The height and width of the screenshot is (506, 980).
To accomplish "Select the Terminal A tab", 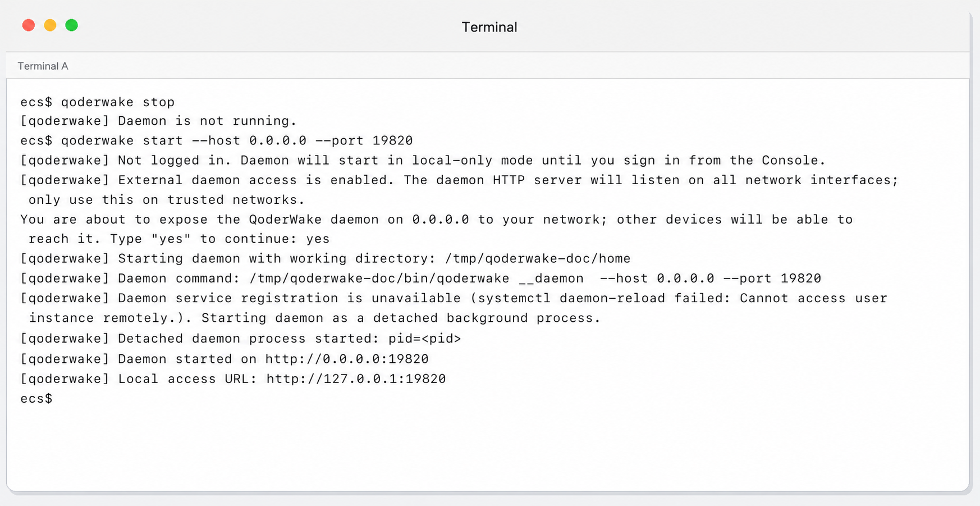I will (x=43, y=66).
